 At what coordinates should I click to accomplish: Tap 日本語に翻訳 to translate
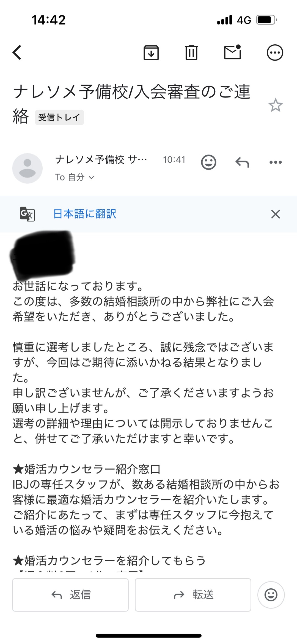pyautogui.click(x=85, y=214)
